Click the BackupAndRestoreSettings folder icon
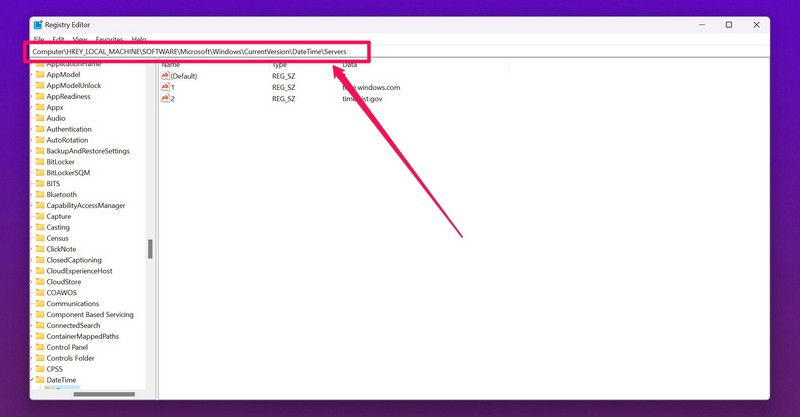 (x=40, y=151)
